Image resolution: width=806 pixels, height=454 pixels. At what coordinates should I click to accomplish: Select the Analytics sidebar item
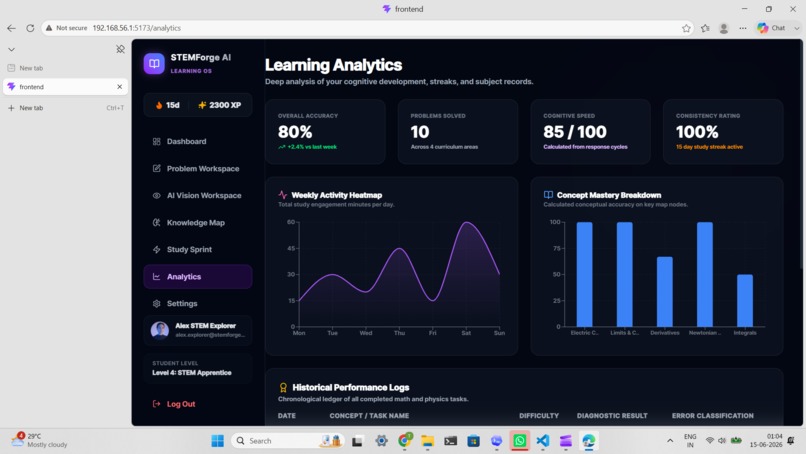click(198, 277)
